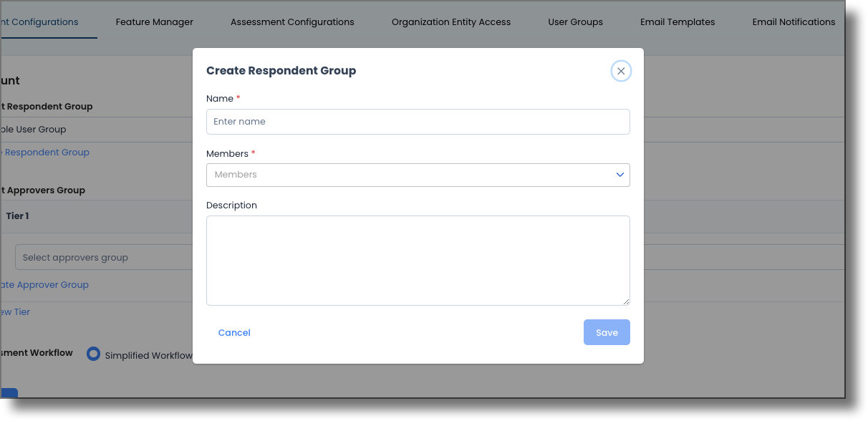Switch to the Feature Manager tab
This screenshot has width=868, height=421.
[154, 21]
